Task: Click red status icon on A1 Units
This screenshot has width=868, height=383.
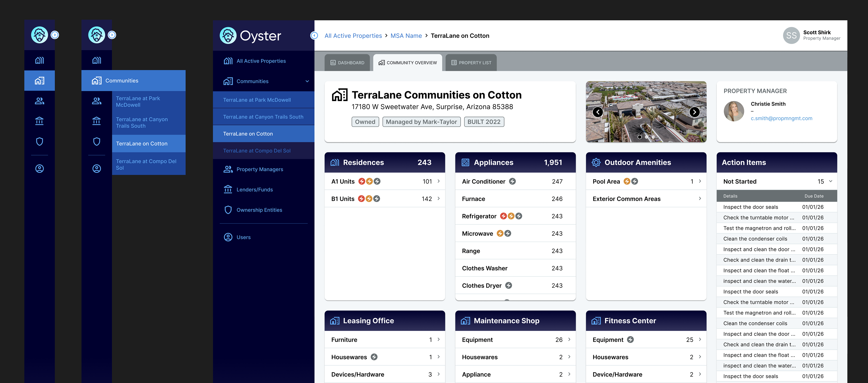Action: (362, 181)
